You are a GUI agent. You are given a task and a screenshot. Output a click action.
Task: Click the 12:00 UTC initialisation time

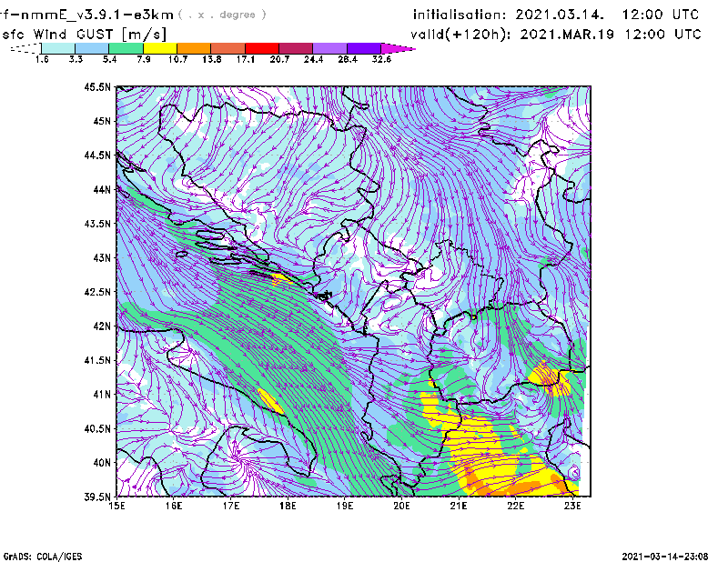click(660, 15)
